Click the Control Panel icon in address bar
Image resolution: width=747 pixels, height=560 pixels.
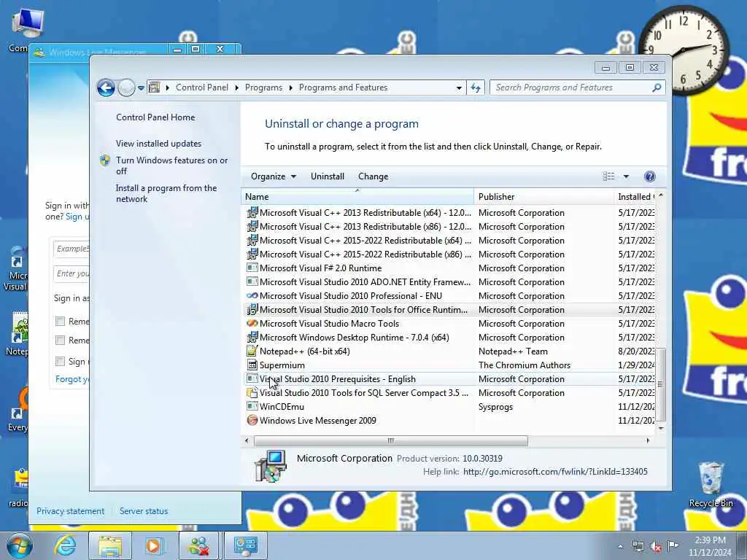[x=154, y=87]
